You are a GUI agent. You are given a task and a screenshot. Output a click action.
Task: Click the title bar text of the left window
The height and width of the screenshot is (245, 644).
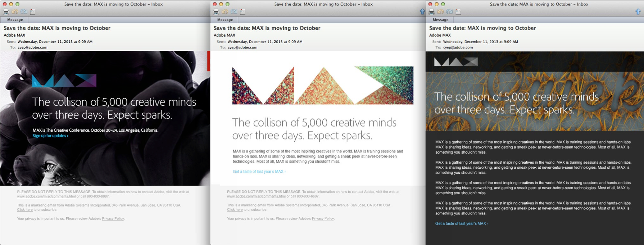click(x=113, y=4)
